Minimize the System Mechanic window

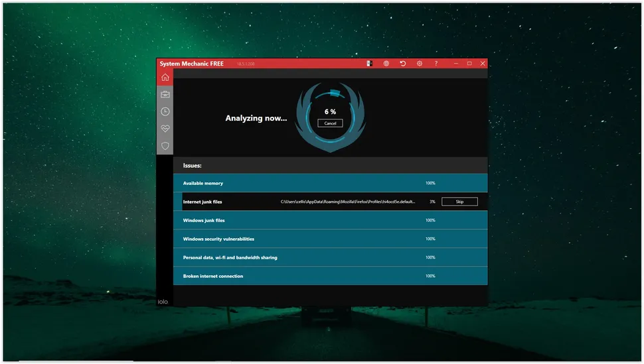[456, 64]
